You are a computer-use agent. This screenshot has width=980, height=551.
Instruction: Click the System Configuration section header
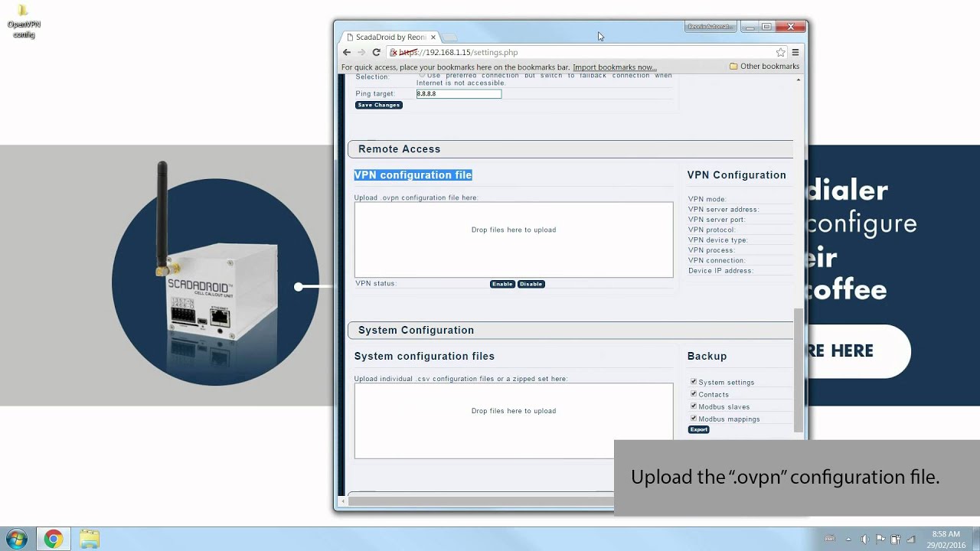570,331
